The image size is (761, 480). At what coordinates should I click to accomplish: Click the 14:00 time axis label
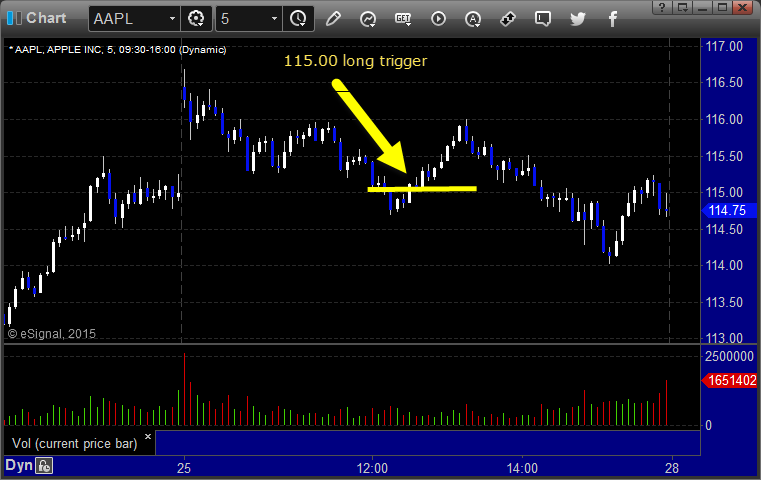[522, 468]
